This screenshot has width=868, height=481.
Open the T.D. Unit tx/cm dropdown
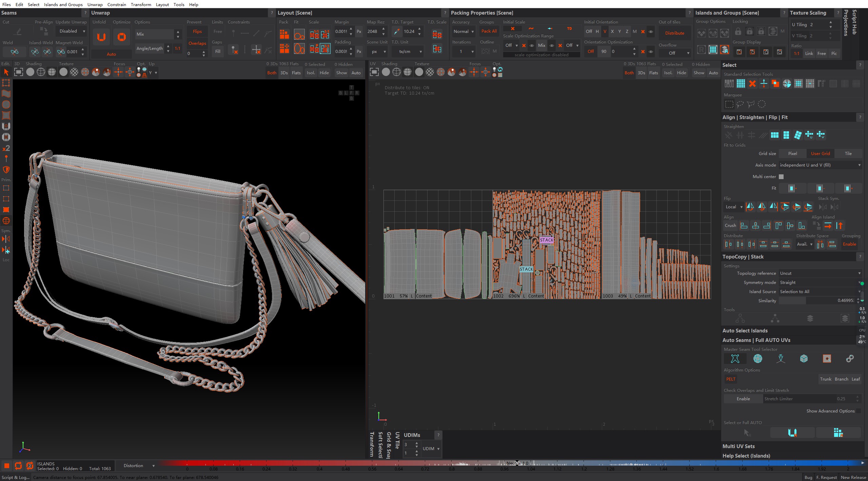[x=408, y=52]
